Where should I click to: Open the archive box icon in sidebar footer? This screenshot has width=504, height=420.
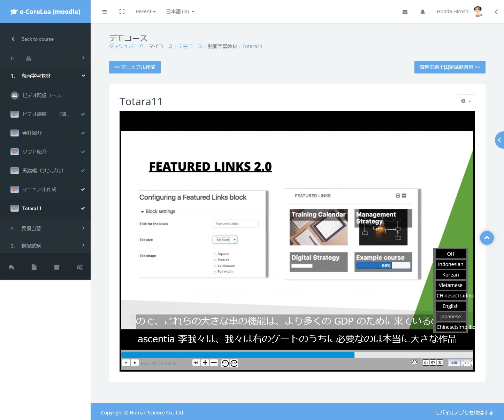(x=57, y=267)
